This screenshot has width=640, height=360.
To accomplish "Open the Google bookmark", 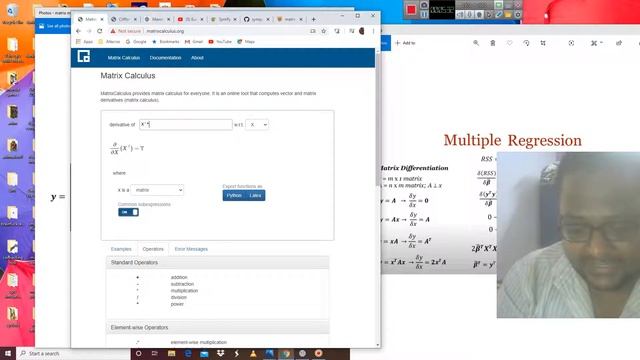I will click(136, 42).
